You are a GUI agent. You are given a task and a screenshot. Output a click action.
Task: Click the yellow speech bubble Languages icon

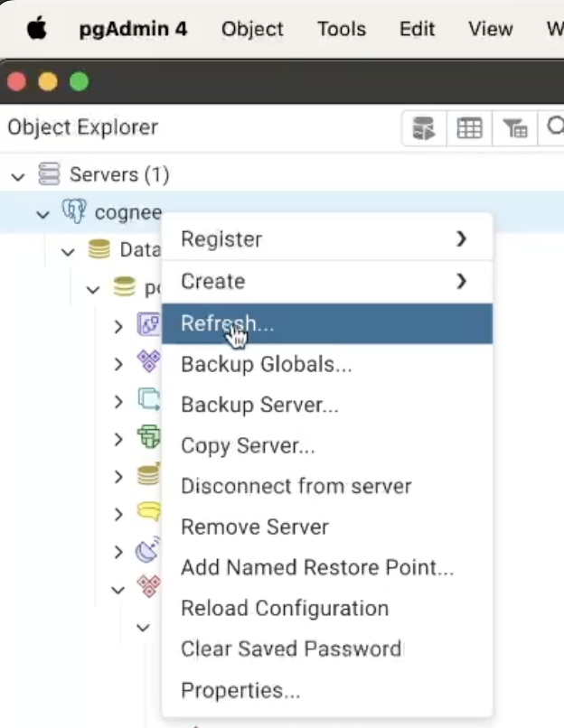pos(149,511)
